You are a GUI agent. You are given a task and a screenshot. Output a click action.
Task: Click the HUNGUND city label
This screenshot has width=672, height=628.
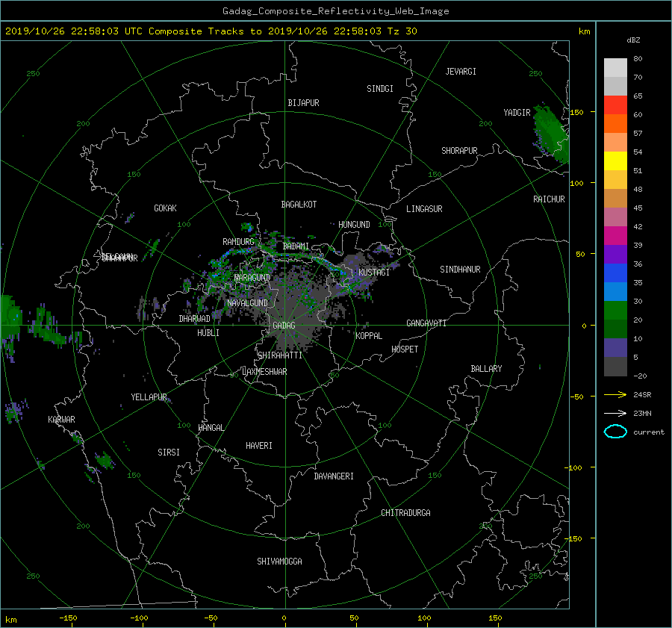coord(354,224)
